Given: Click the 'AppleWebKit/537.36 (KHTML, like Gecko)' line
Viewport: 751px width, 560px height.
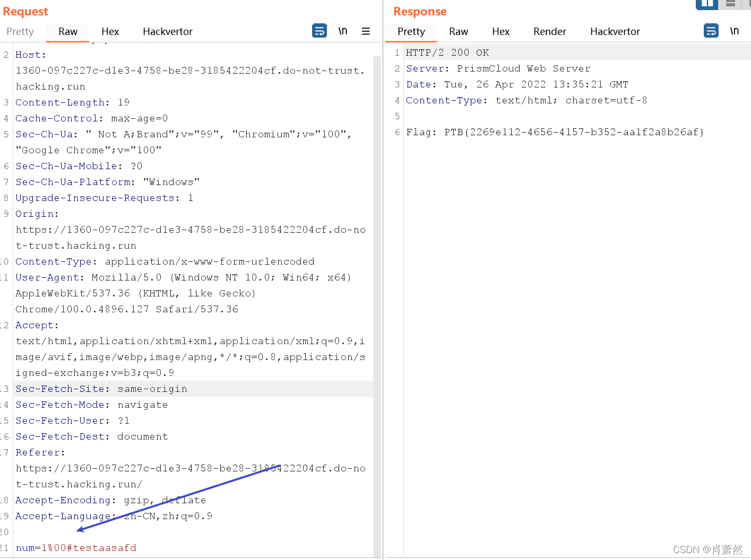Looking at the screenshot, I should click(x=135, y=293).
